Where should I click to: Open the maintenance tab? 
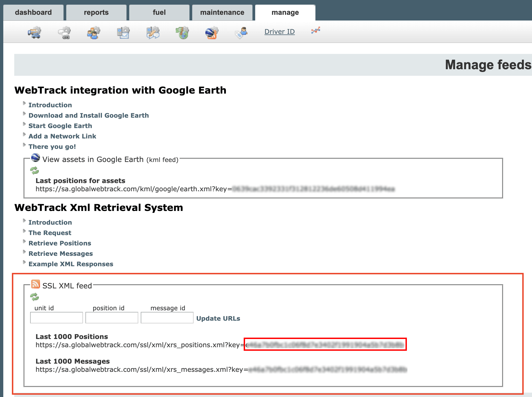pyautogui.click(x=222, y=13)
